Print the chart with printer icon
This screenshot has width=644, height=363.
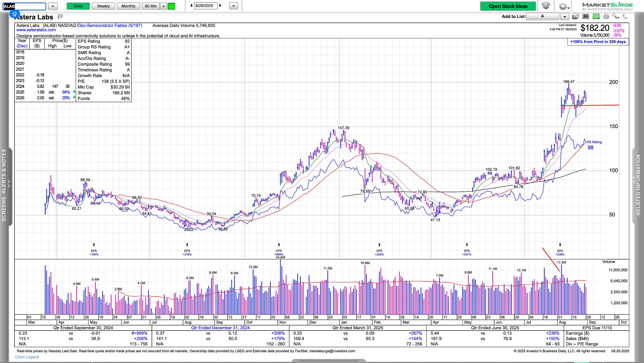(x=606, y=17)
